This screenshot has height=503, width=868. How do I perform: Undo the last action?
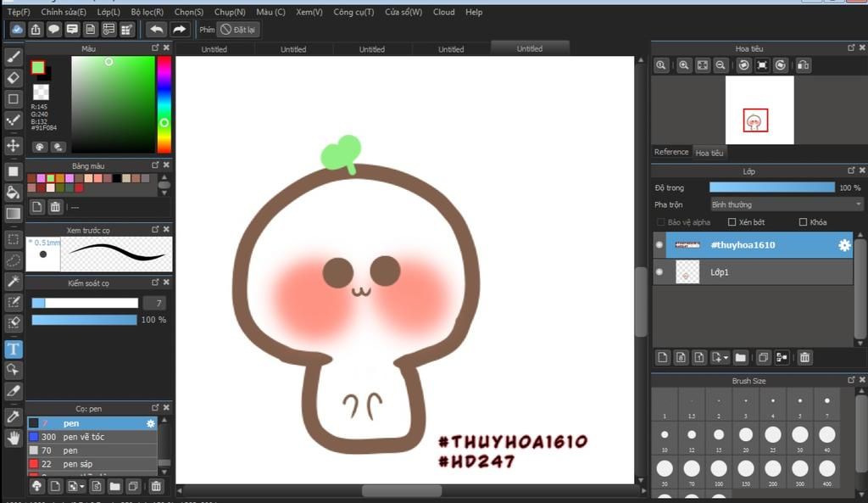click(157, 30)
